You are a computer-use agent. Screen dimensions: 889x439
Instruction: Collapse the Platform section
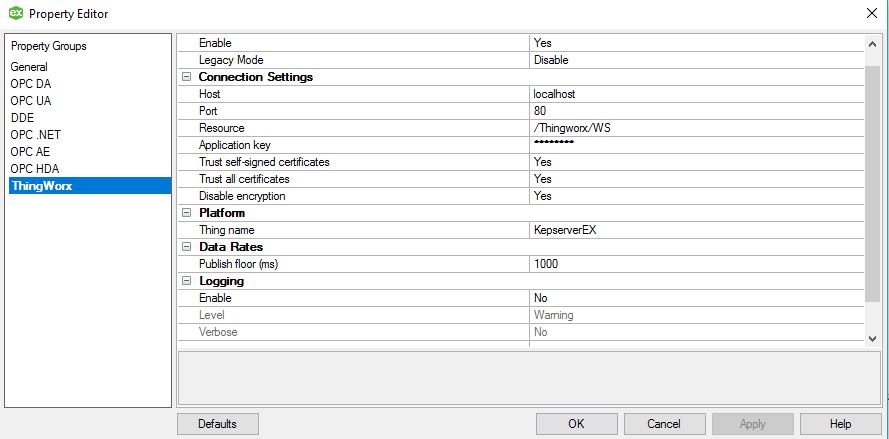(x=187, y=213)
